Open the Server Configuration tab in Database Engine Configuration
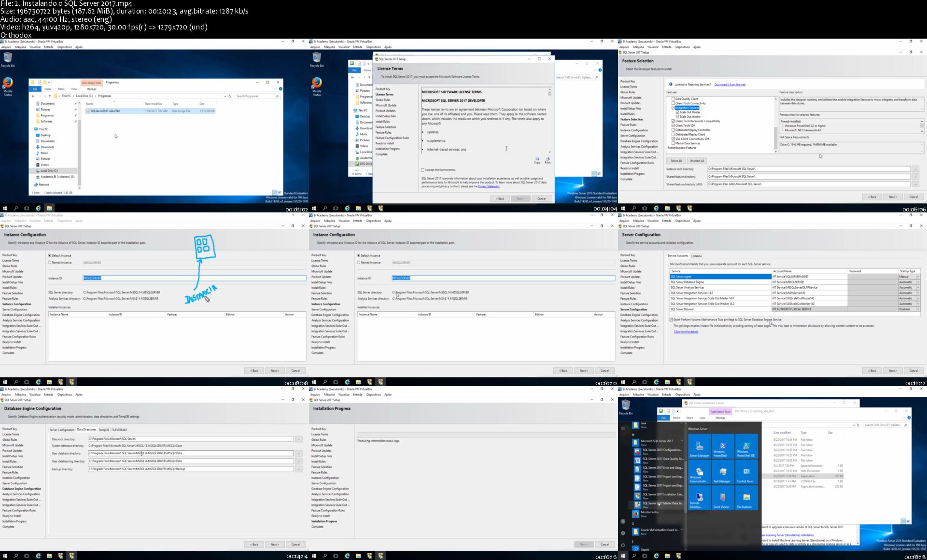This screenshot has width=927, height=560. pos(62,430)
